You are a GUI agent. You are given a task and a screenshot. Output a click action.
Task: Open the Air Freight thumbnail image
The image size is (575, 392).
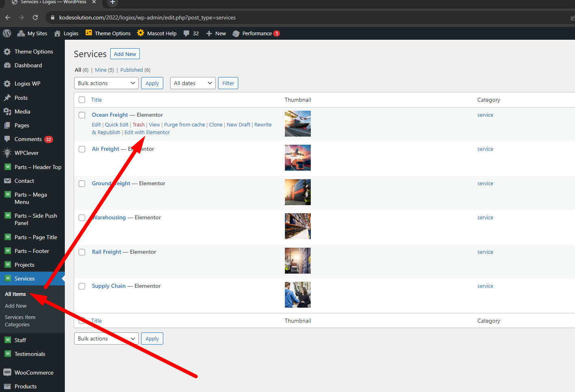click(298, 158)
